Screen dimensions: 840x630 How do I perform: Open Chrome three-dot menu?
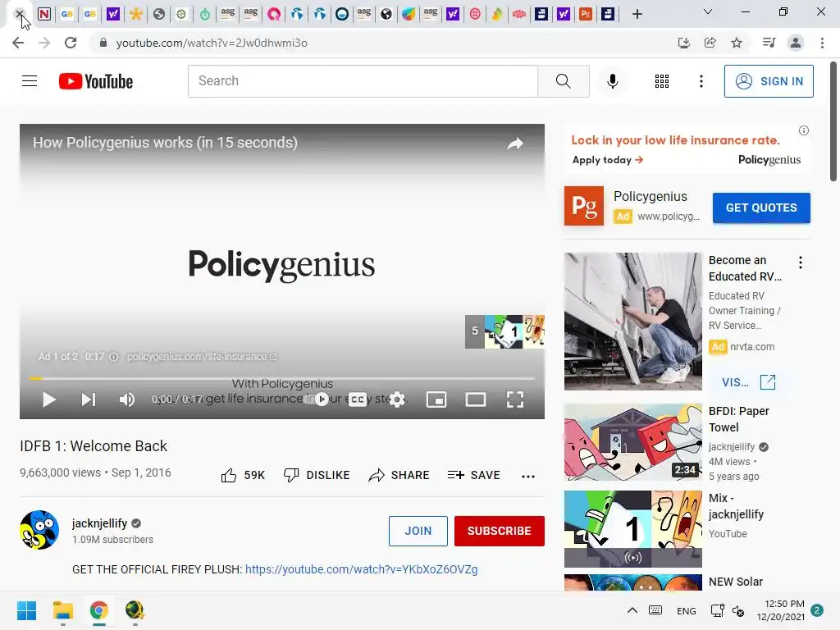(x=822, y=43)
